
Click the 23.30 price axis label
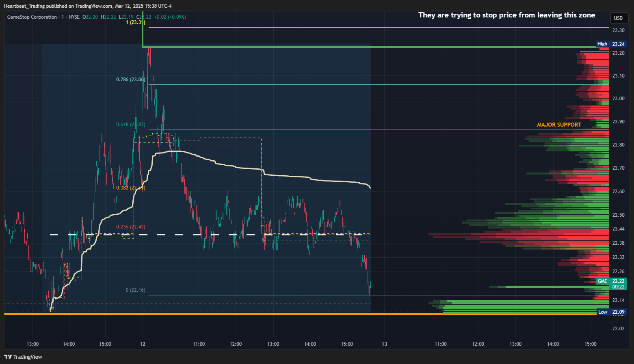pos(618,30)
